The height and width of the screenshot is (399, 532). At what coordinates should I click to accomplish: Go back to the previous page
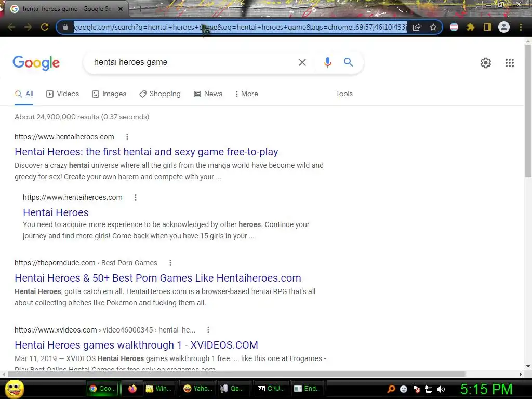[x=11, y=27]
